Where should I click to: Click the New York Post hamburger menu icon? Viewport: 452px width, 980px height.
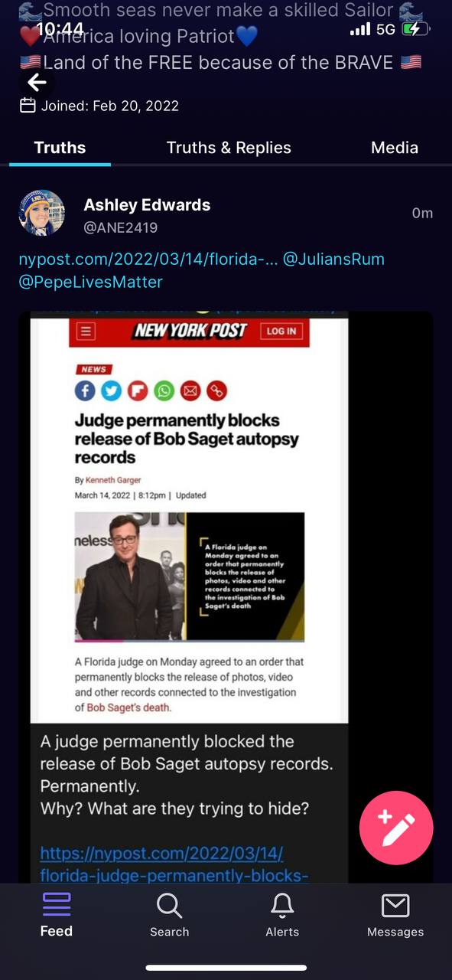pos(86,332)
